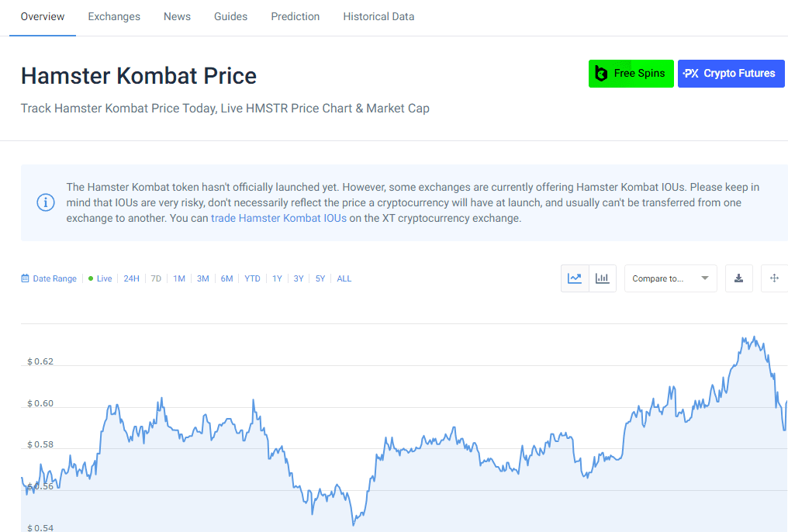The width and height of the screenshot is (788, 532).
Task: Click the Hamster Kombat Price heading
Action: point(139,76)
